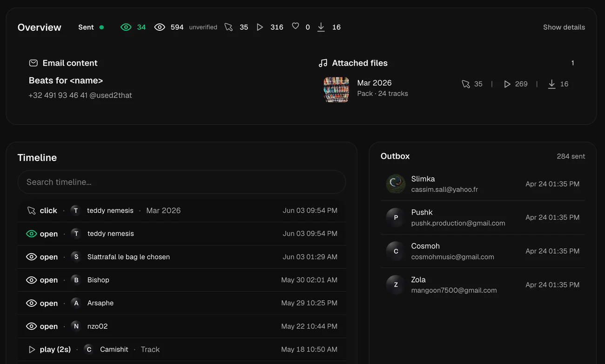Click the 594 unverified opens count
Viewport: 605px width, 364px height.
click(x=177, y=27)
